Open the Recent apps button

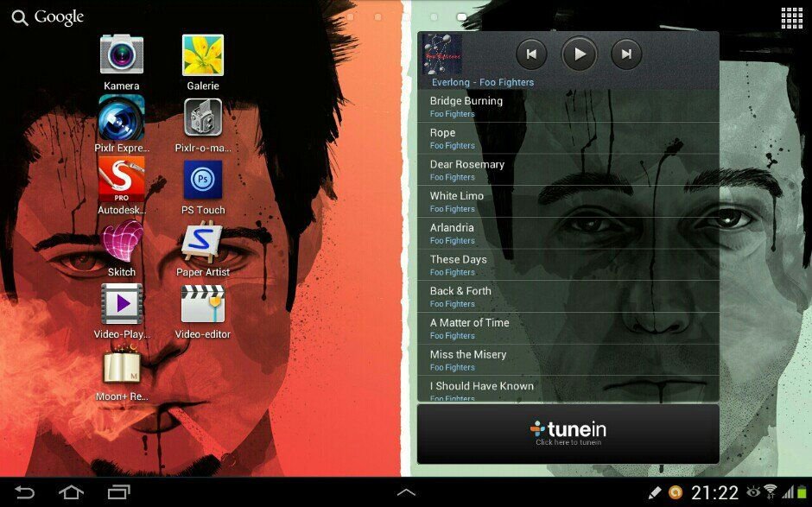point(118,491)
